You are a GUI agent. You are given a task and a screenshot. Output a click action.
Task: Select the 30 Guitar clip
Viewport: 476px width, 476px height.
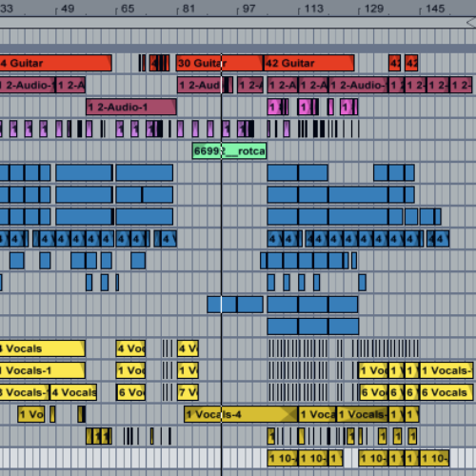pyautogui.click(x=220, y=63)
